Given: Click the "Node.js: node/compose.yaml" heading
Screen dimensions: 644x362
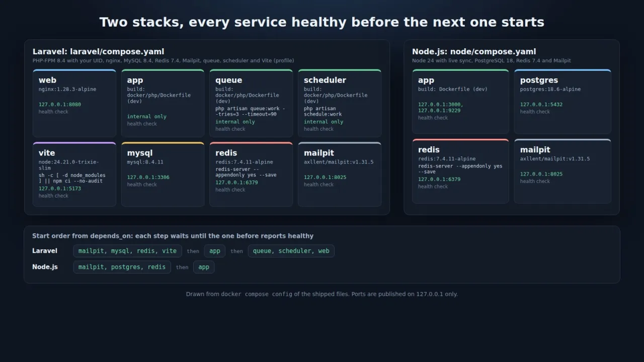Looking at the screenshot, I should tap(474, 51).
